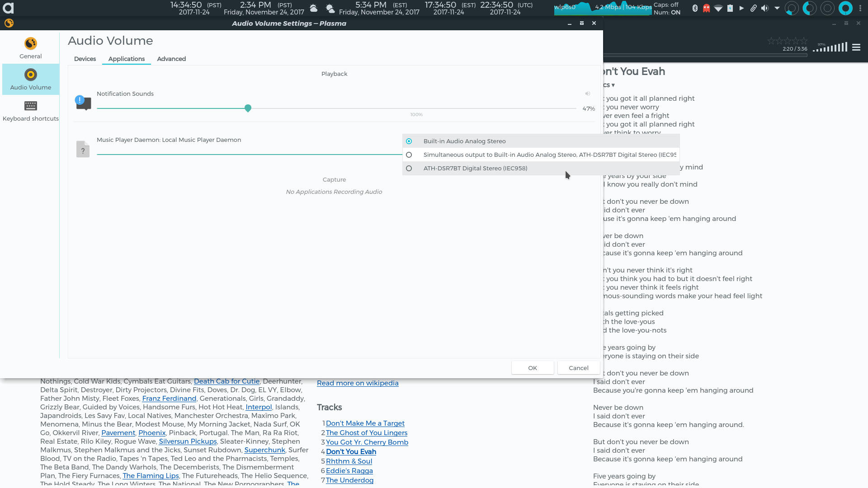
Task: Click the music player song progress bar
Action: click(x=705, y=56)
